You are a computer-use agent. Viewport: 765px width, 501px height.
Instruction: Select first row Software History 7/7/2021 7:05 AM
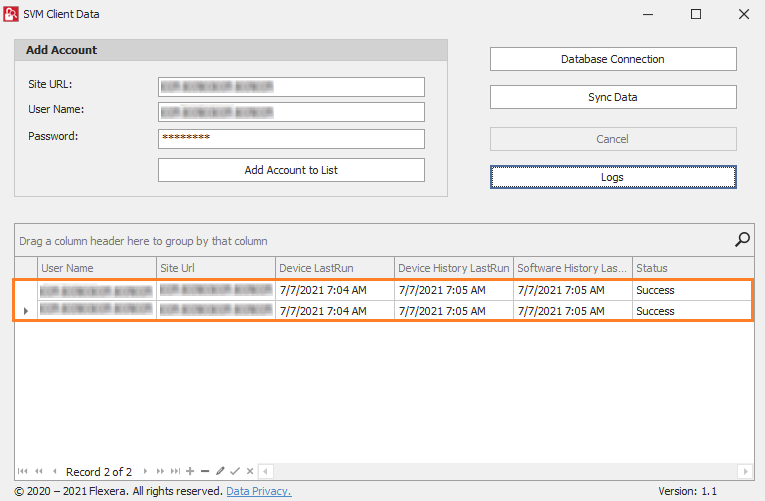point(573,290)
